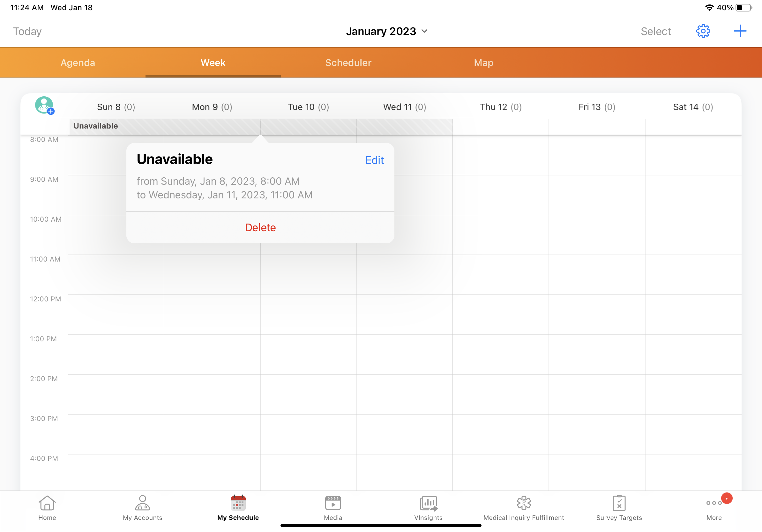This screenshot has height=532, width=762.
Task: Tap the Today button
Action: (x=27, y=31)
